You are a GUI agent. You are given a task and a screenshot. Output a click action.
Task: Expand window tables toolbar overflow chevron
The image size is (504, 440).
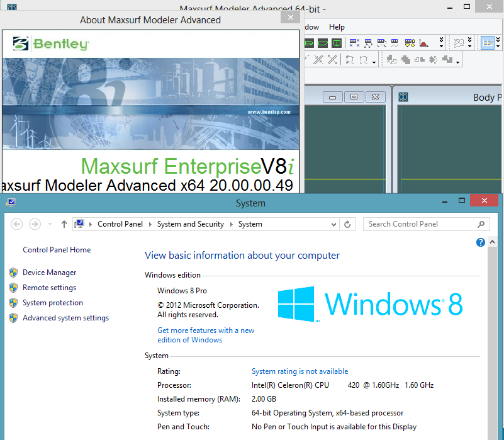click(441, 42)
